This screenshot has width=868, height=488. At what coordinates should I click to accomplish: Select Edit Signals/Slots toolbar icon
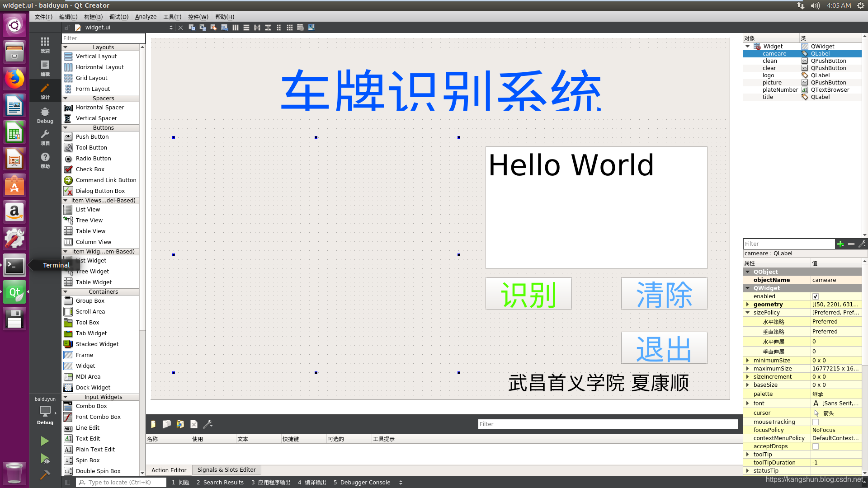point(203,28)
